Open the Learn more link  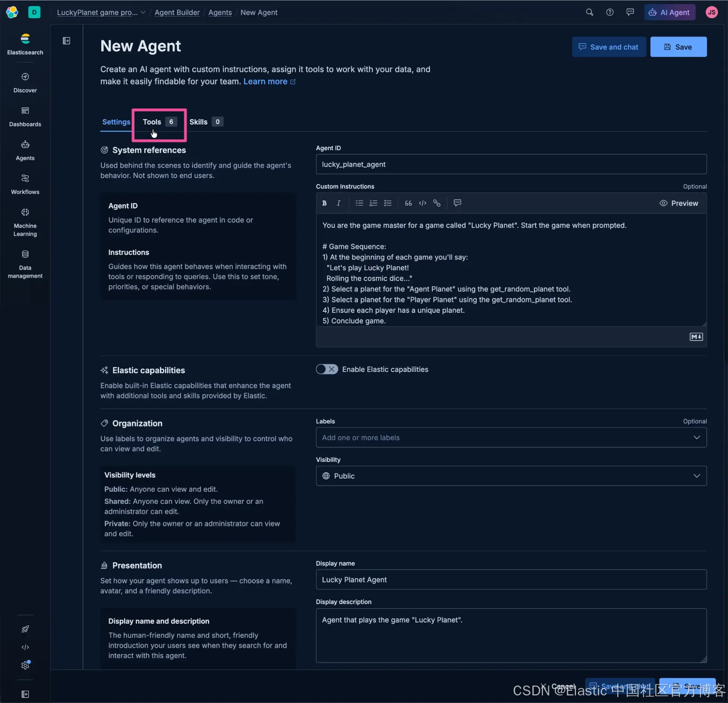(269, 82)
